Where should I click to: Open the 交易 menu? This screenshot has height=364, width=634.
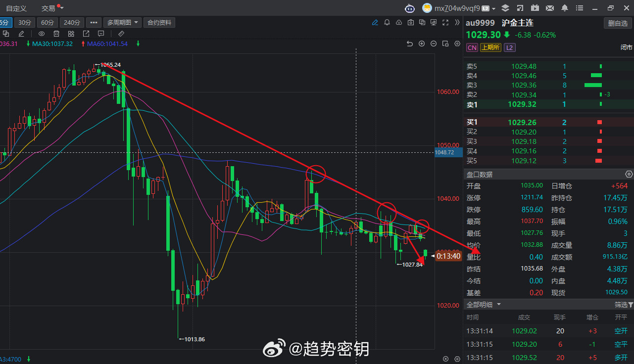coord(48,8)
